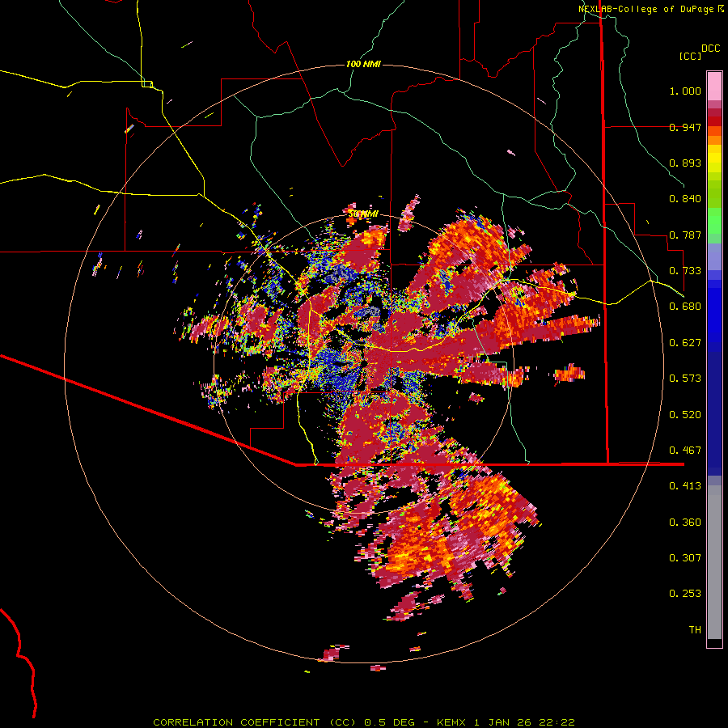The height and width of the screenshot is (728, 728).
Task: Click the 0.573 scale value
Action: click(x=685, y=379)
